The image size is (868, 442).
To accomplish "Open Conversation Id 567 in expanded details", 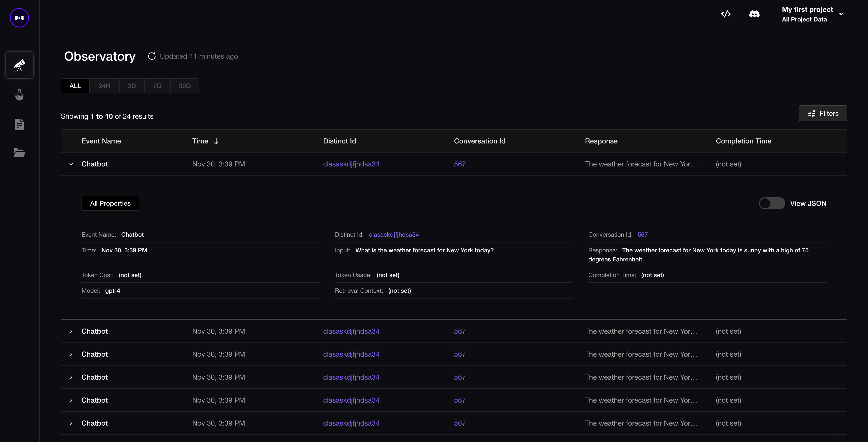I will [643, 234].
